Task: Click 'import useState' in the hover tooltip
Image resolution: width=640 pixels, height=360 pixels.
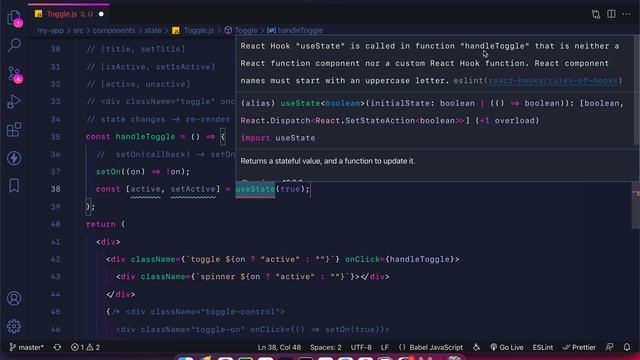Action: pyautogui.click(x=278, y=138)
